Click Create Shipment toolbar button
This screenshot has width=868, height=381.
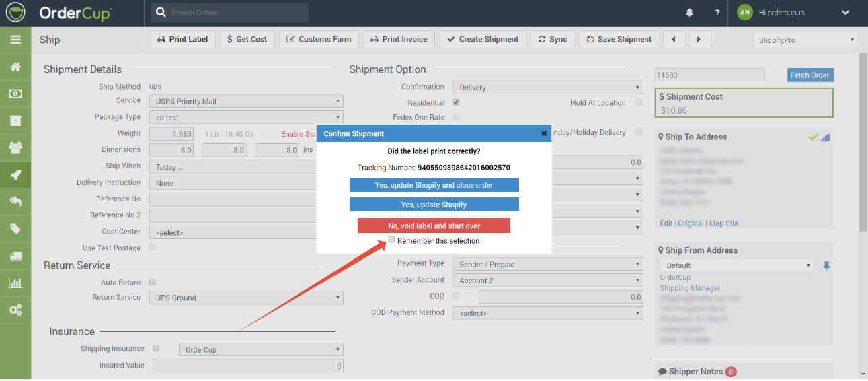[483, 40]
